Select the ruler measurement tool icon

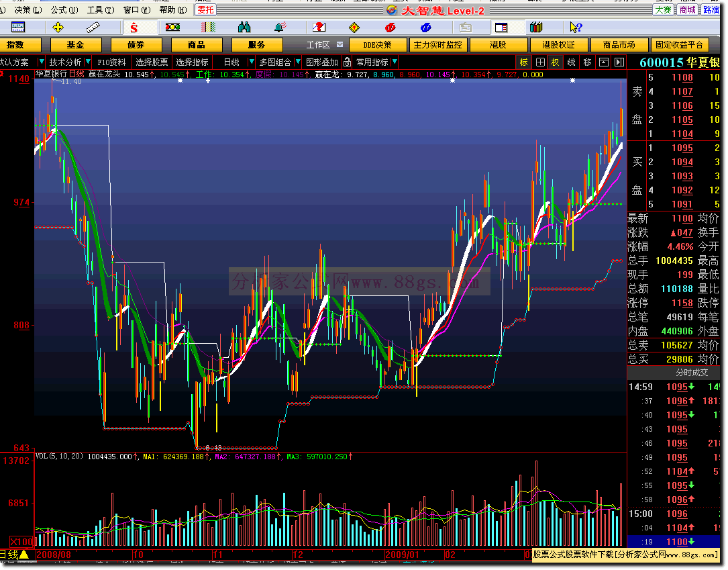(93, 28)
